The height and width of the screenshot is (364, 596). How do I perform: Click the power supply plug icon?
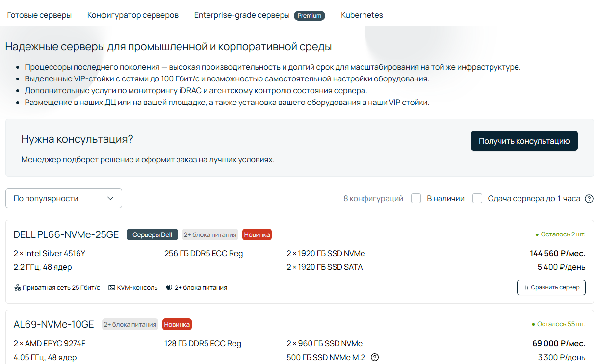coord(169,287)
